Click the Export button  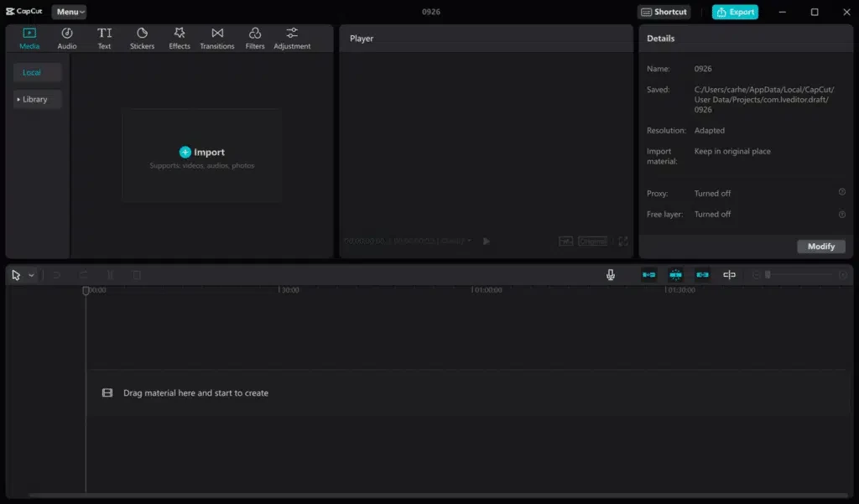pyautogui.click(x=735, y=12)
